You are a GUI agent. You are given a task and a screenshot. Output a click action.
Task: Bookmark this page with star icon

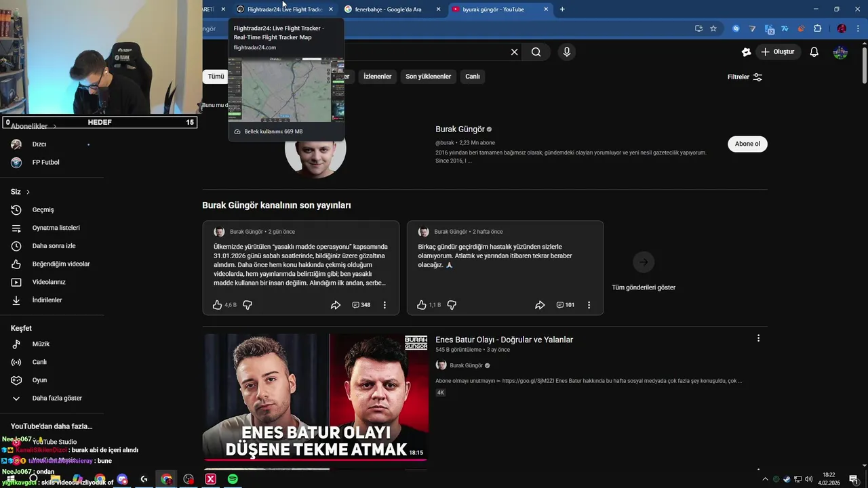713,28
